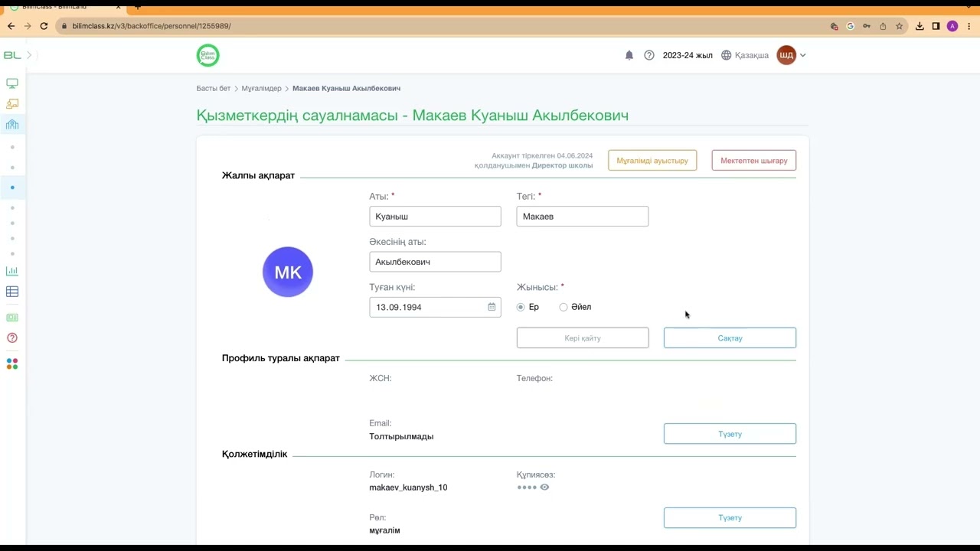Go to Басты бет breadcrumb

coord(213,89)
